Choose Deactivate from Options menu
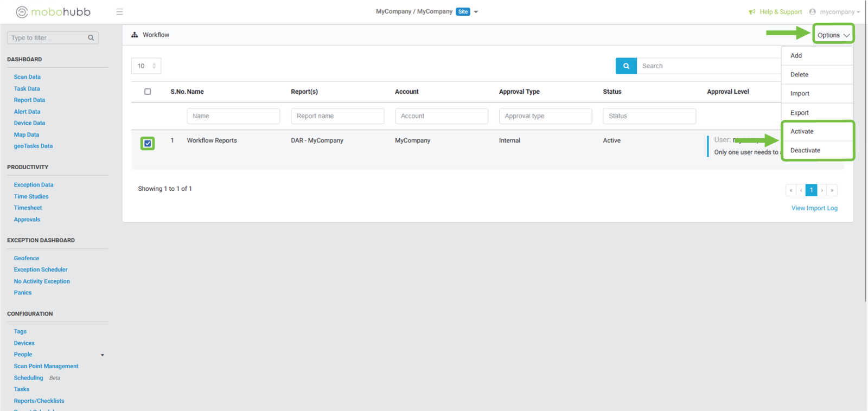Viewport: 868px width, 411px height. click(x=805, y=151)
